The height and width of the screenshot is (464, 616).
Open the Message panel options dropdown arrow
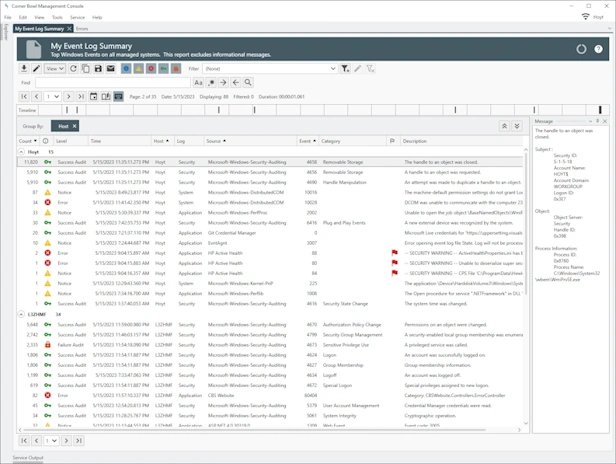tap(590, 121)
